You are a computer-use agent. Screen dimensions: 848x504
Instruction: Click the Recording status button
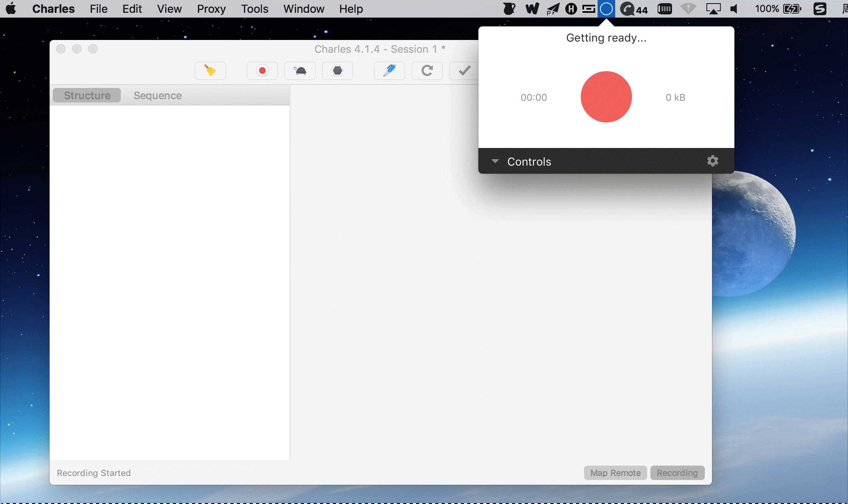coord(677,473)
